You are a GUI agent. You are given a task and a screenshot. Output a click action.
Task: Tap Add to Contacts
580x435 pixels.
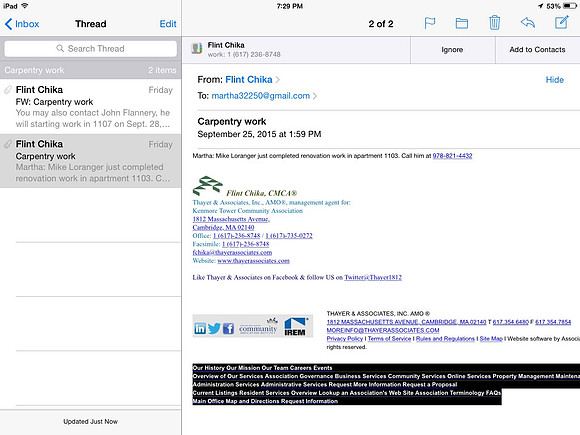tap(537, 50)
